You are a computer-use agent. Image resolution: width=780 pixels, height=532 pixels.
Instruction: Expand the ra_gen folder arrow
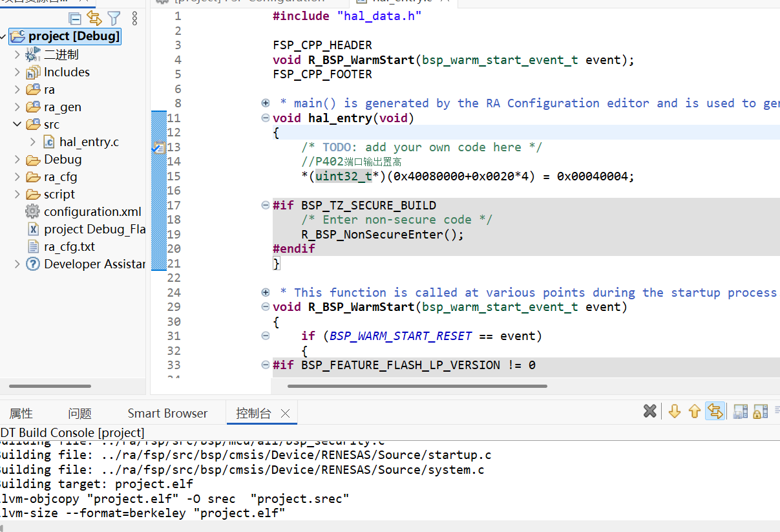(17, 107)
